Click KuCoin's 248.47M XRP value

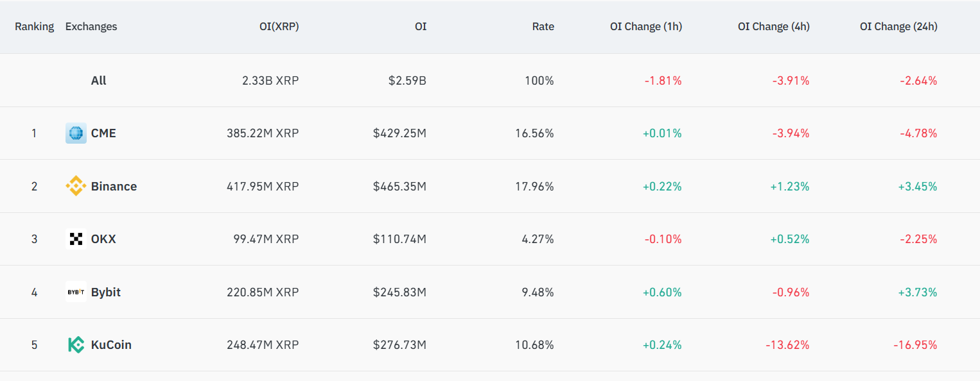[x=263, y=345]
